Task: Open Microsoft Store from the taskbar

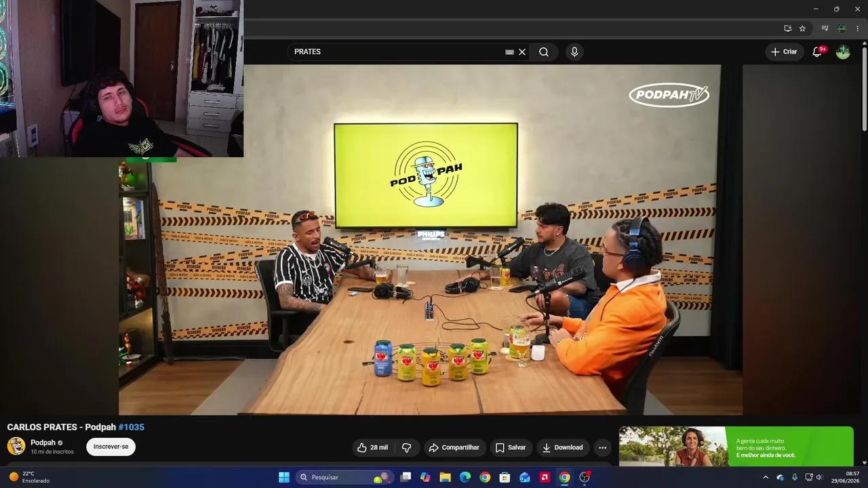Action: coord(505,477)
